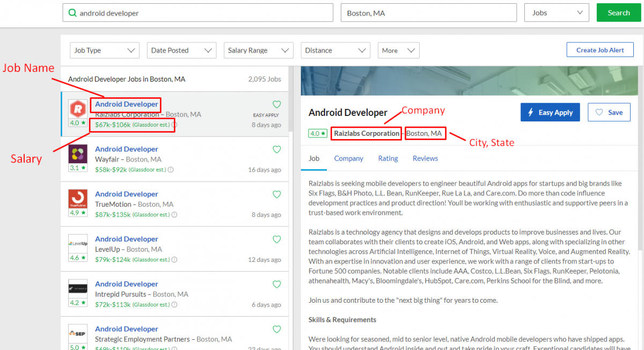Screen dimensions: 644x350
Task: Click the Raizlabs Corporation hexagon logo
Action: click(x=77, y=107)
